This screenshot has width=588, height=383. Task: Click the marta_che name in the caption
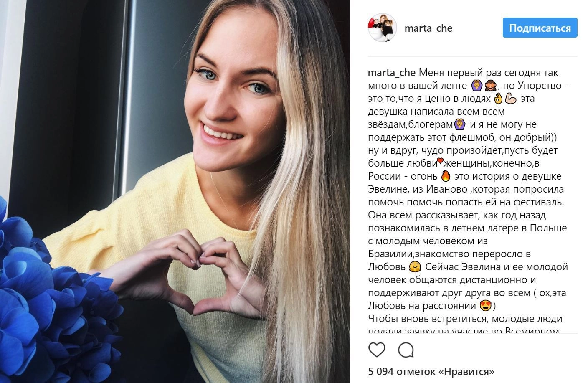tap(391, 72)
